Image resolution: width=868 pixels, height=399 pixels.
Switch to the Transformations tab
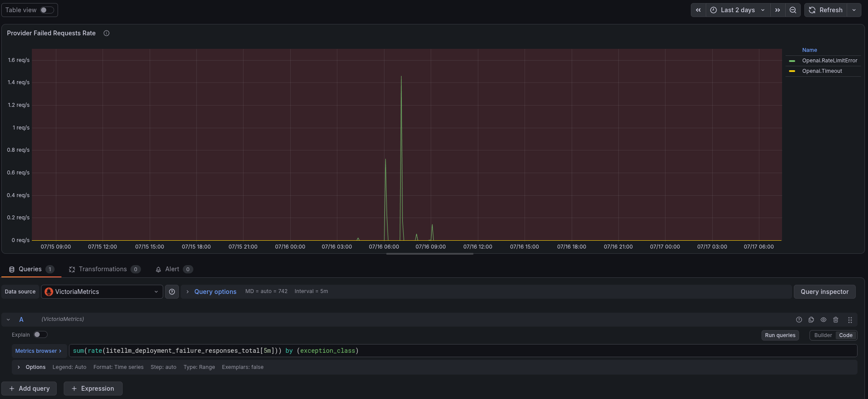click(x=104, y=269)
